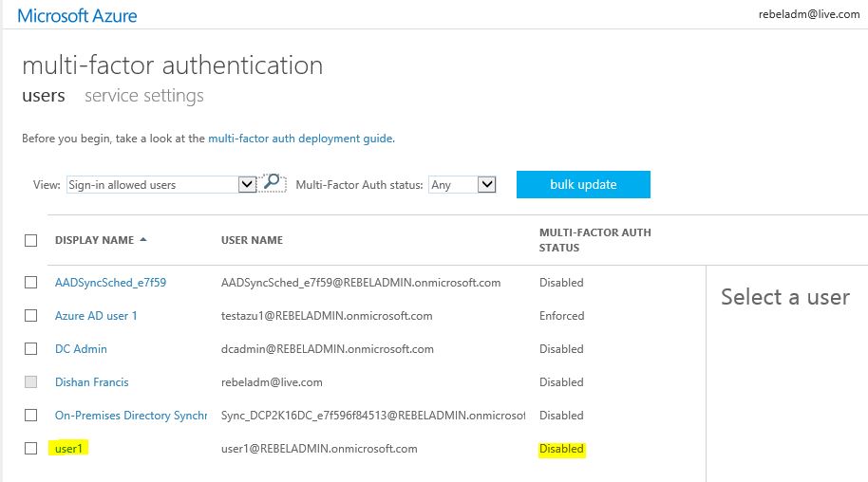Open the DC Admin user link
The image size is (868, 482).
pos(81,348)
